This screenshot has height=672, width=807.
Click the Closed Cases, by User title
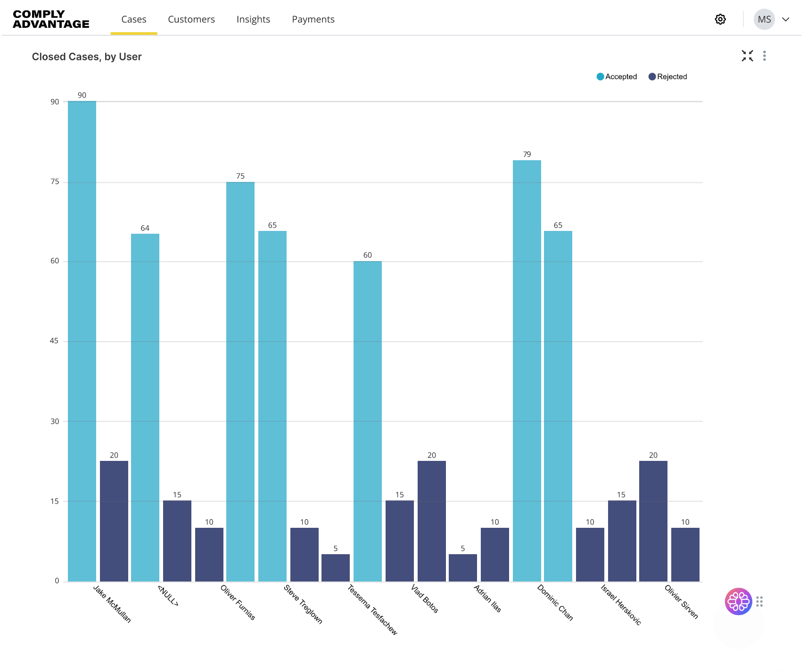coord(87,57)
